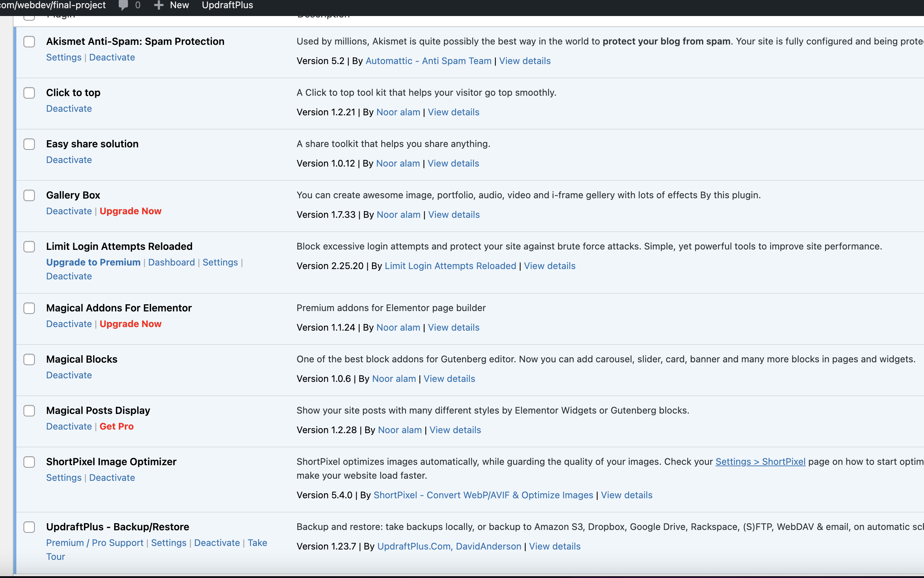The height and width of the screenshot is (578, 924).
Task: Click Upgrade to Premium for Limit Login Attempts
Action: [x=93, y=262]
